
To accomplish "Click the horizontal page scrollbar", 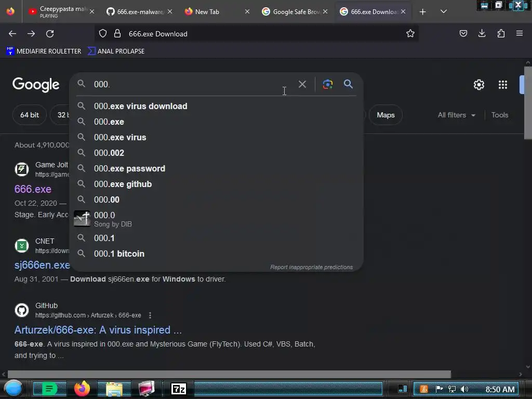I will [x=229, y=374].
